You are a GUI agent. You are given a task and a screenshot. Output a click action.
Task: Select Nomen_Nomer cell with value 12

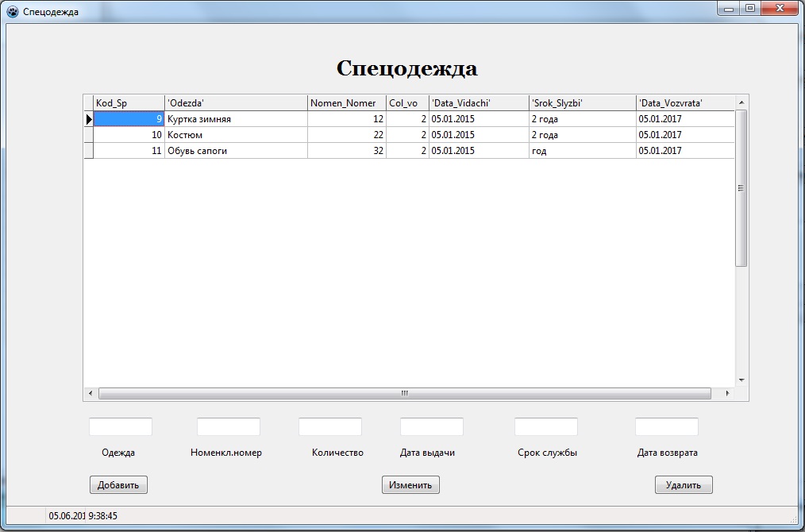point(347,119)
